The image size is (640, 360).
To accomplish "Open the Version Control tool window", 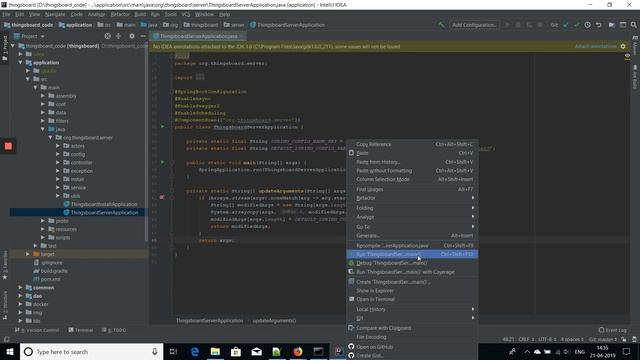I will tap(37, 330).
